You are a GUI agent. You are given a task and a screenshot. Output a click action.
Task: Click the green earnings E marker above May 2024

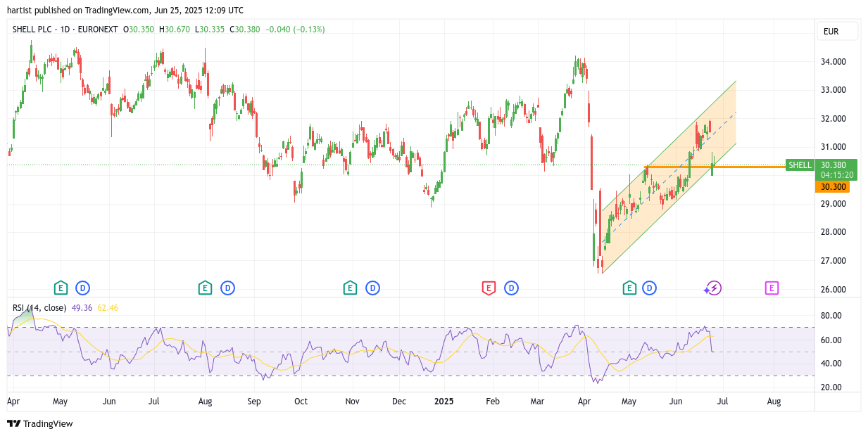click(61, 288)
